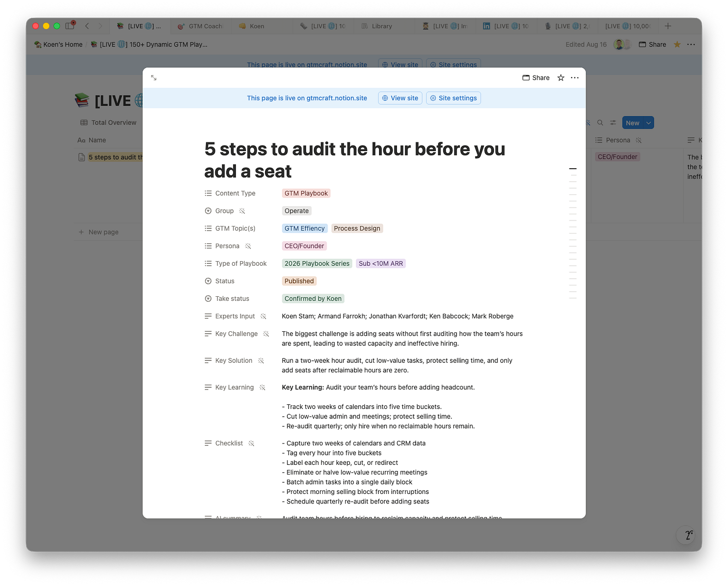
Task: Click the New button in the database
Action: click(632, 123)
